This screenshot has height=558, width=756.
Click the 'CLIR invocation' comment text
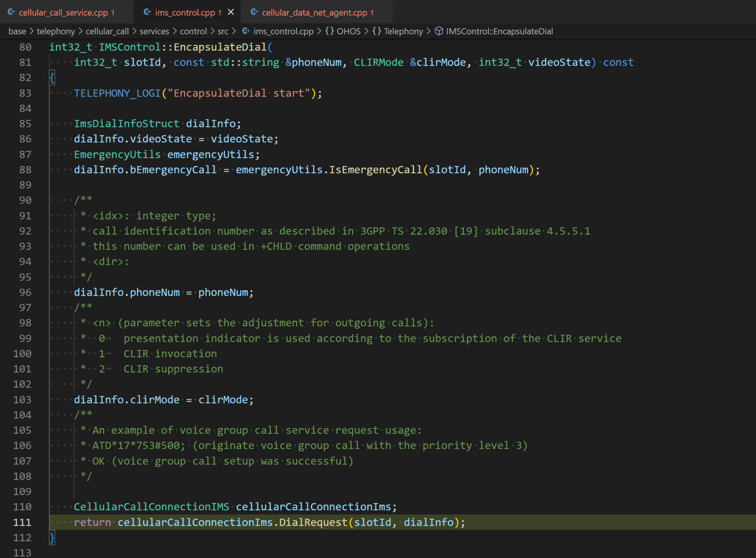pyautogui.click(x=170, y=354)
